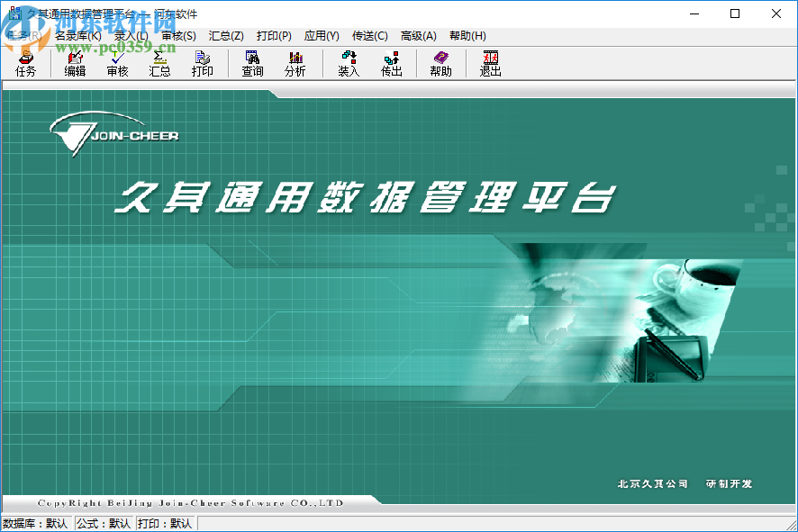The height and width of the screenshot is (532, 798).
Task: Choose the 装入 import tool
Action: pyautogui.click(x=349, y=64)
